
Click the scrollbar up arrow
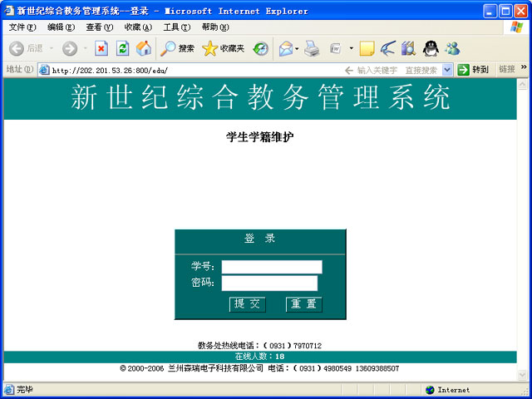tap(522, 84)
